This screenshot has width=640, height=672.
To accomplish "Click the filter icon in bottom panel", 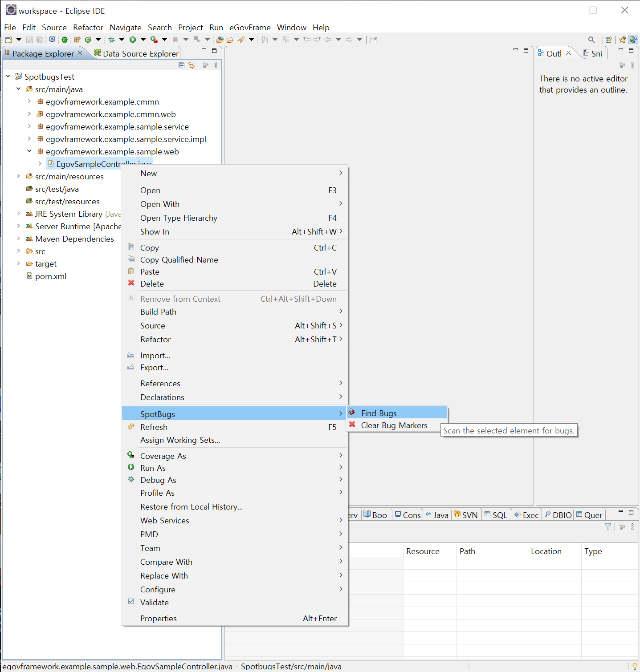I will (608, 527).
